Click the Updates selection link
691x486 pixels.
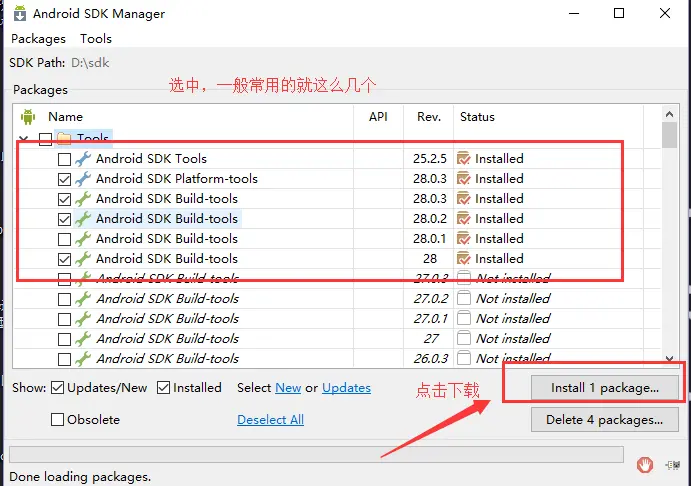[346, 388]
